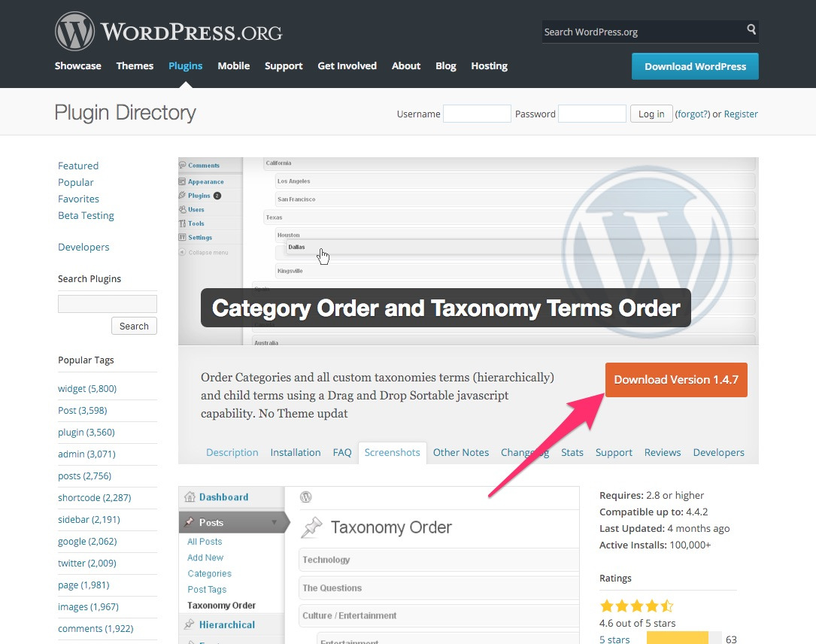Open the Themes menu item
Viewport: 816px width, 644px height.
point(135,65)
